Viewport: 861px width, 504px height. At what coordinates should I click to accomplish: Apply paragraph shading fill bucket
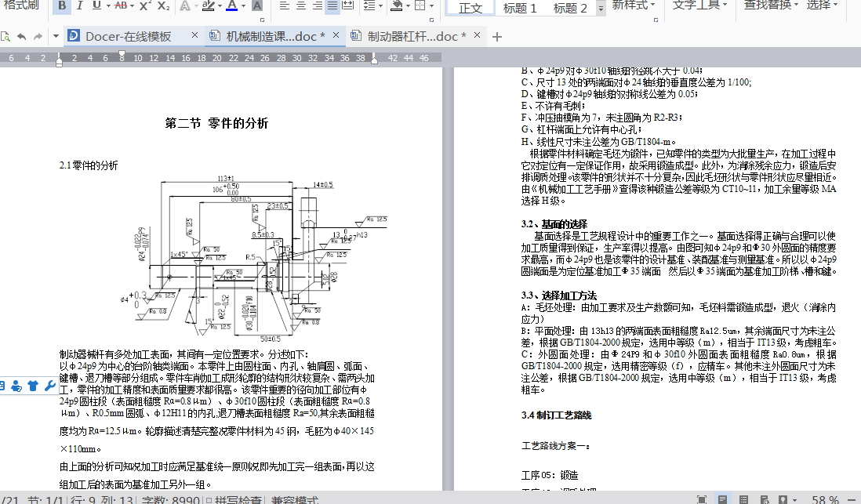[397, 6]
